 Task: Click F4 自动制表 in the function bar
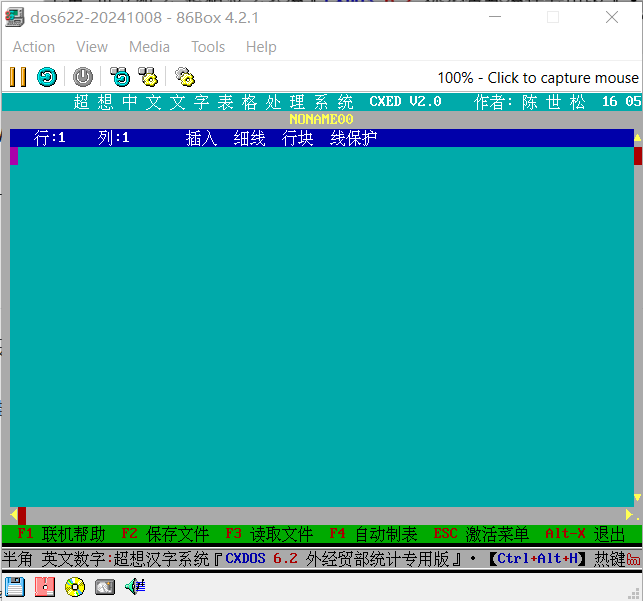[373, 535]
